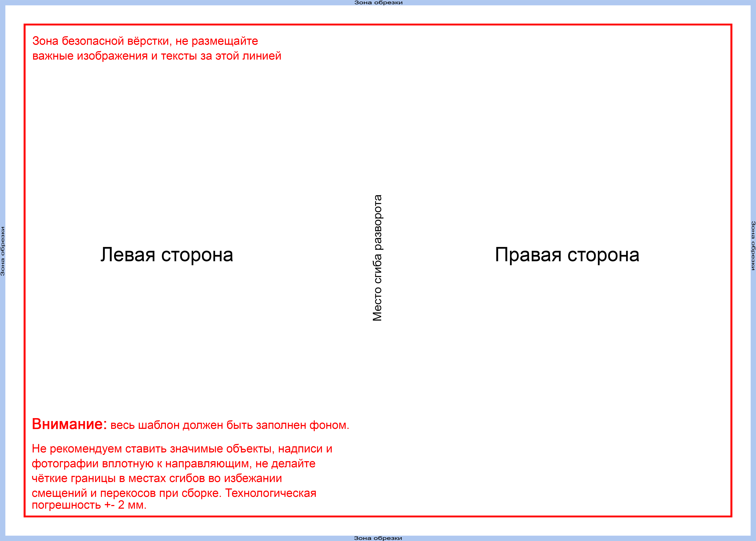Select the 'Зона безопасной вёрстки' text line
The height and width of the screenshot is (541, 756).
145,41
